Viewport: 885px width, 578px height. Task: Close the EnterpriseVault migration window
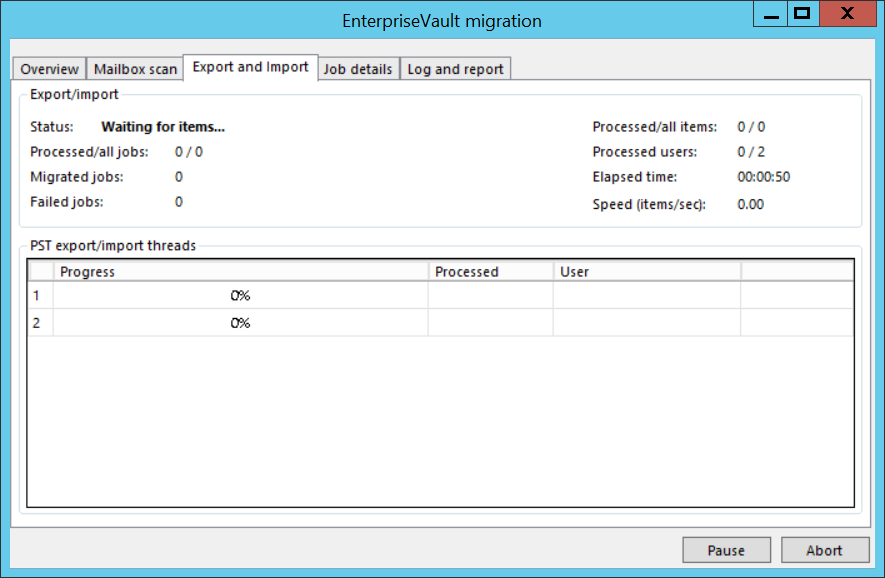pyautogui.click(x=847, y=14)
